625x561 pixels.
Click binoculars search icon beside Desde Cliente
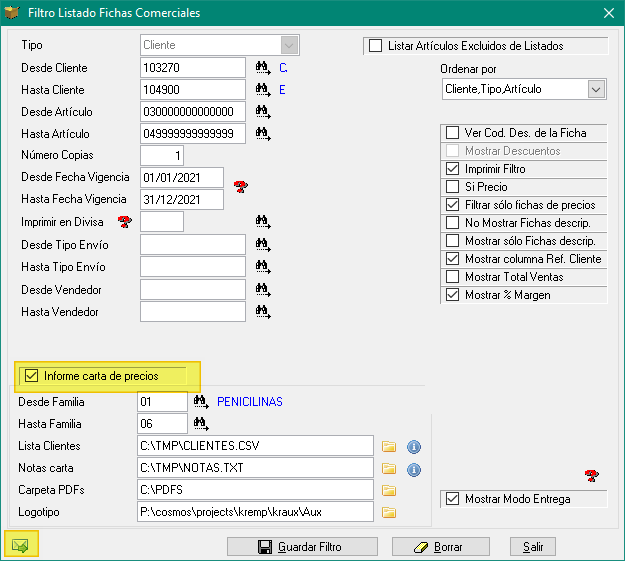(x=263, y=68)
